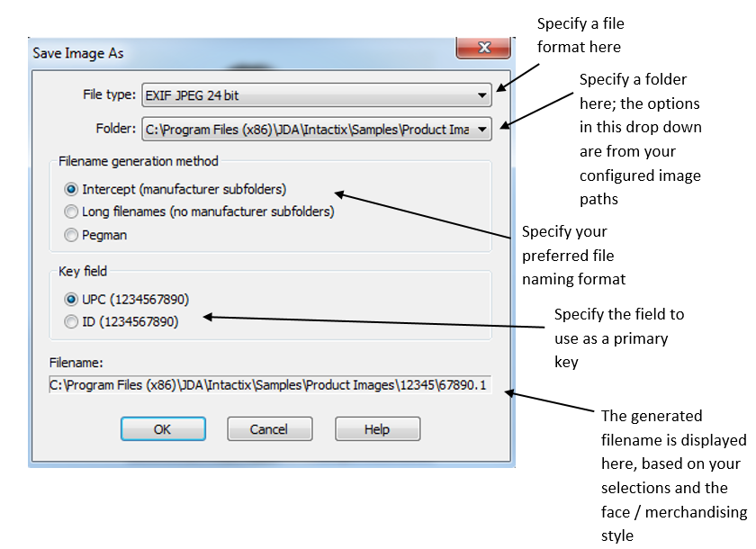Choose the Pegman naming method
Image resolution: width=756 pixels, height=549 pixels.
(71, 235)
